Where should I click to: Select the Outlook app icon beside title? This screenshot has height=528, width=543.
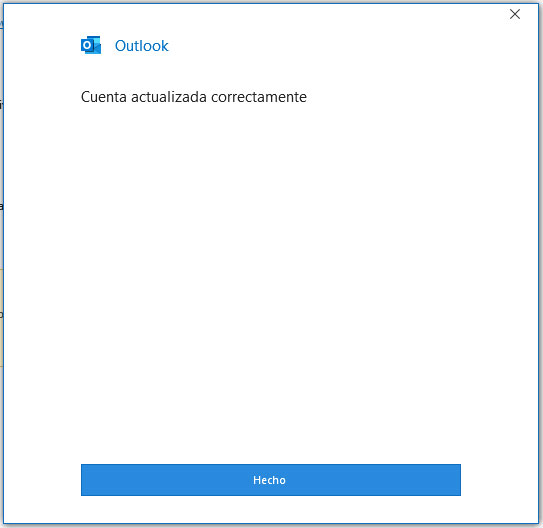point(91,45)
